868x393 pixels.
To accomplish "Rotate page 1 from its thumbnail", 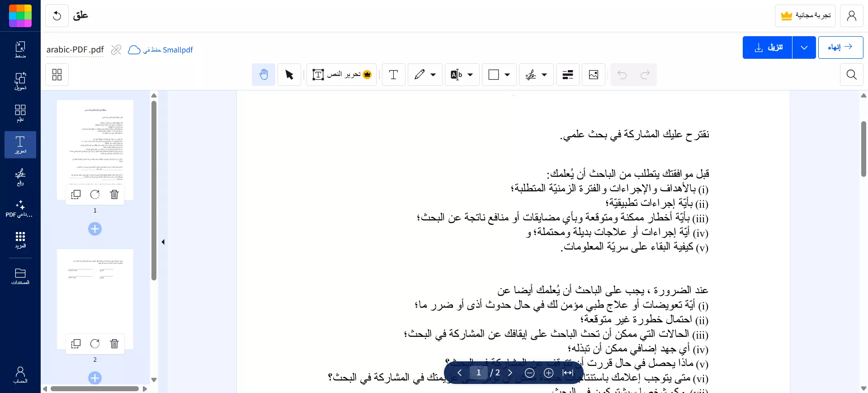I will [95, 194].
